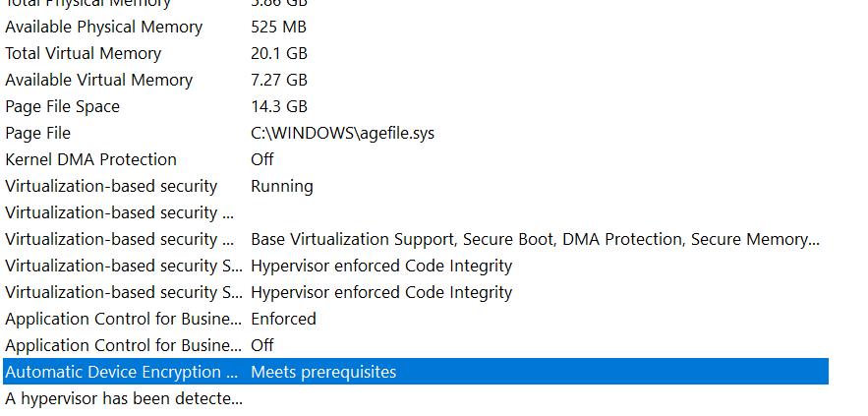The image size is (868, 416).
Task: Click the 14.3 GB value
Action: [279, 106]
